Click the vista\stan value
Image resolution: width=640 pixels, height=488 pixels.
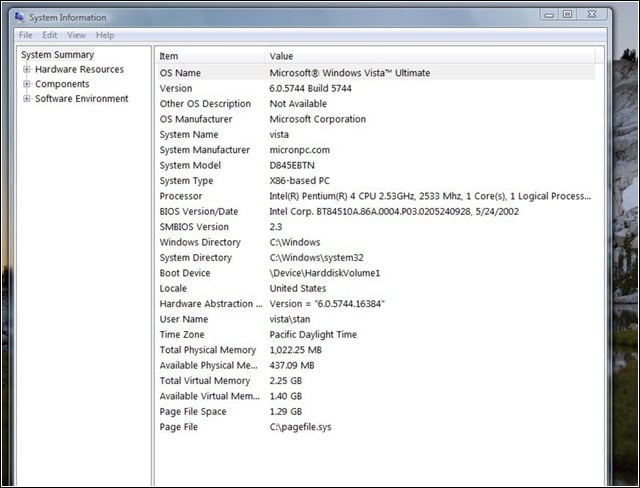[289, 319]
